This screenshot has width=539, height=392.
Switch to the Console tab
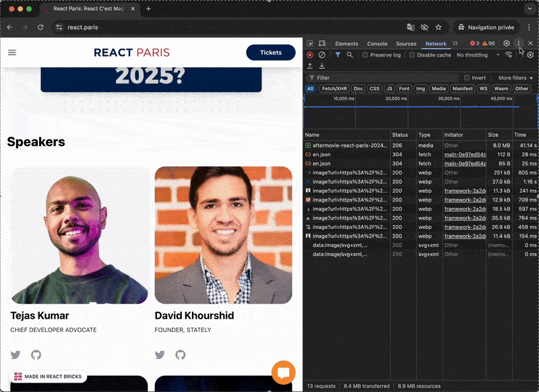pyautogui.click(x=377, y=44)
